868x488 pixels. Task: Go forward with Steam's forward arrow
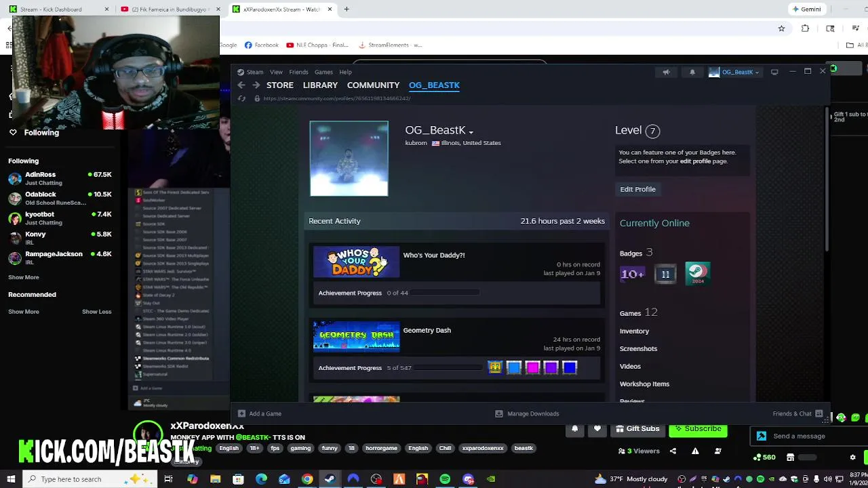[x=256, y=85]
